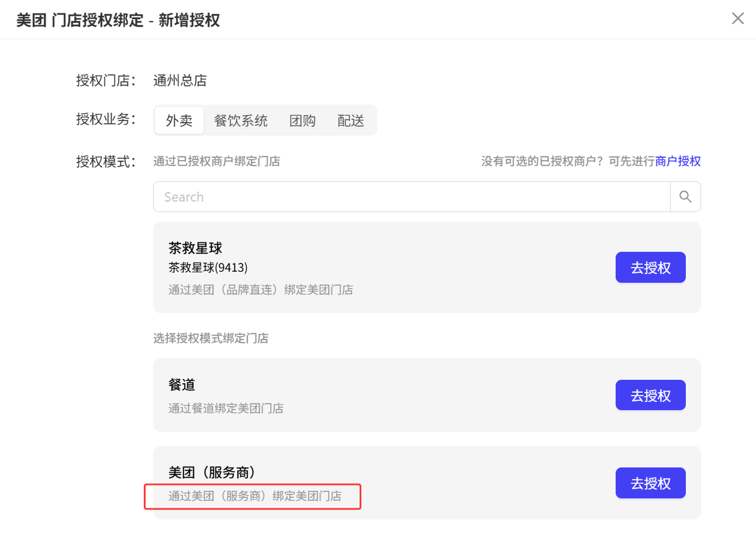The width and height of the screenshot is (756, 551).
Task: Choose the 配送 business tab
Action: click(x=351, y=120)
